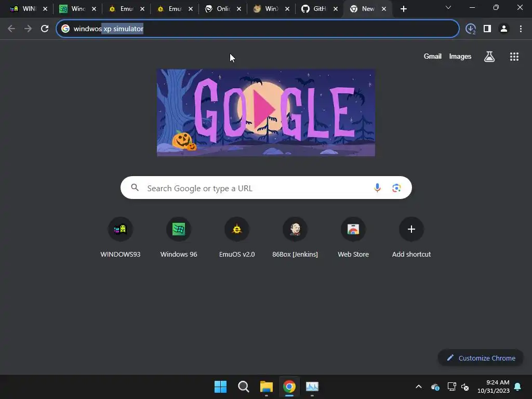532x399 pixels.
Task: Open the Images link
Action: tap(460, 56)
